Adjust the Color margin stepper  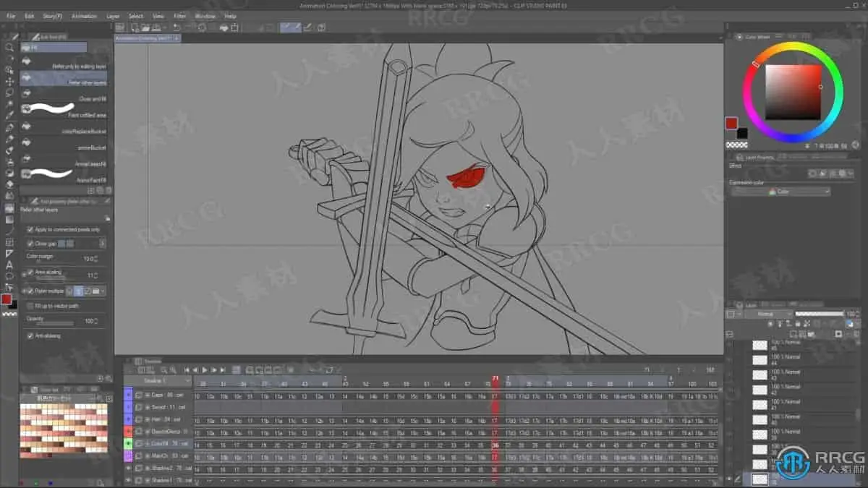pos(96,259)
